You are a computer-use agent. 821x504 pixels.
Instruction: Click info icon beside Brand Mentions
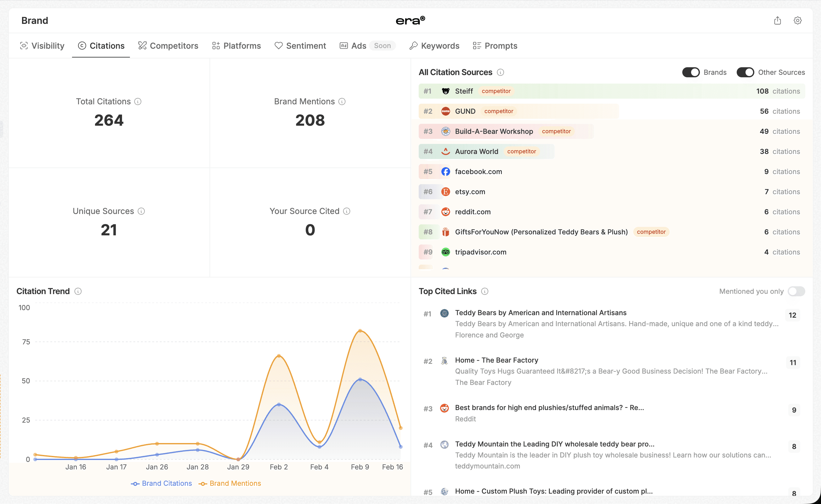342,102
